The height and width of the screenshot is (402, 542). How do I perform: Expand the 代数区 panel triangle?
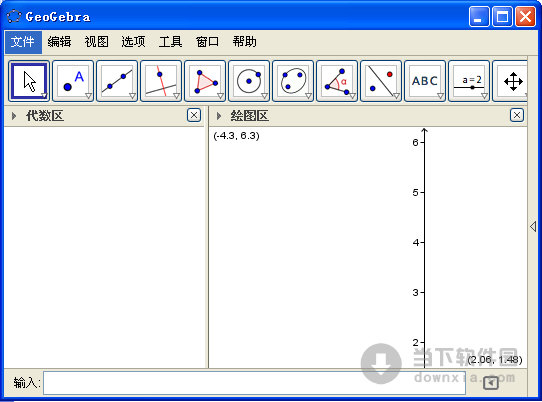(x=14, y=116)
